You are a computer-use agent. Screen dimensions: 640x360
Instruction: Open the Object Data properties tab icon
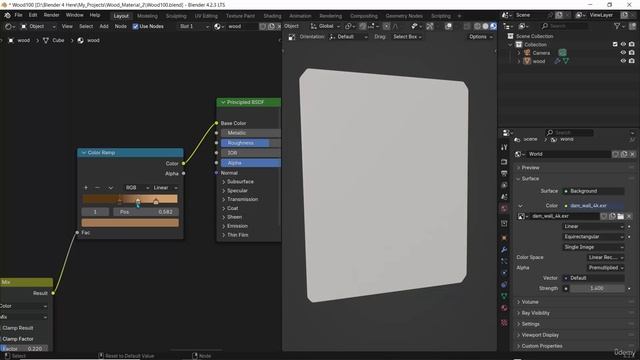[x=504, y=296]
